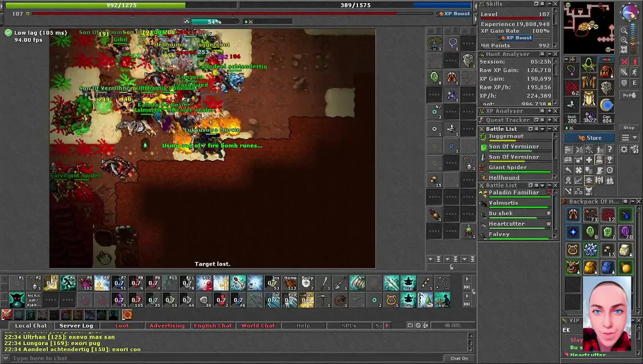643x364 pixels.
Task: Click the purple item with count 70
Action: coord(625,232)
